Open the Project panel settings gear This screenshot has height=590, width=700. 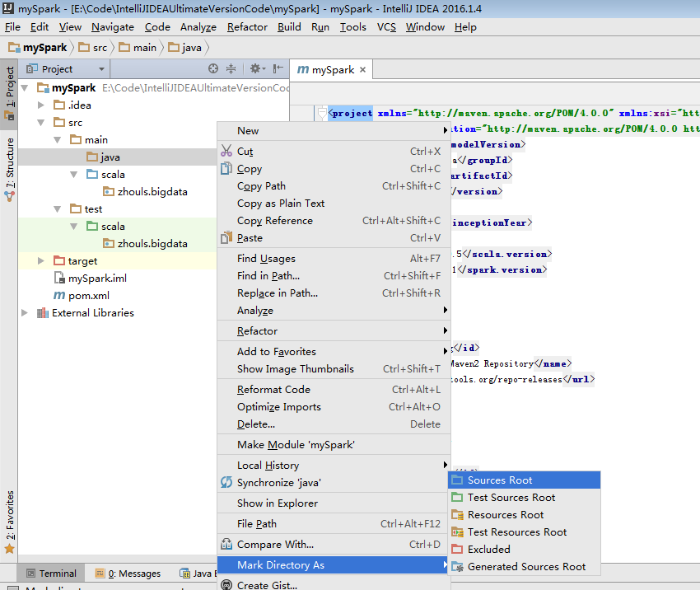coord(257,68)
